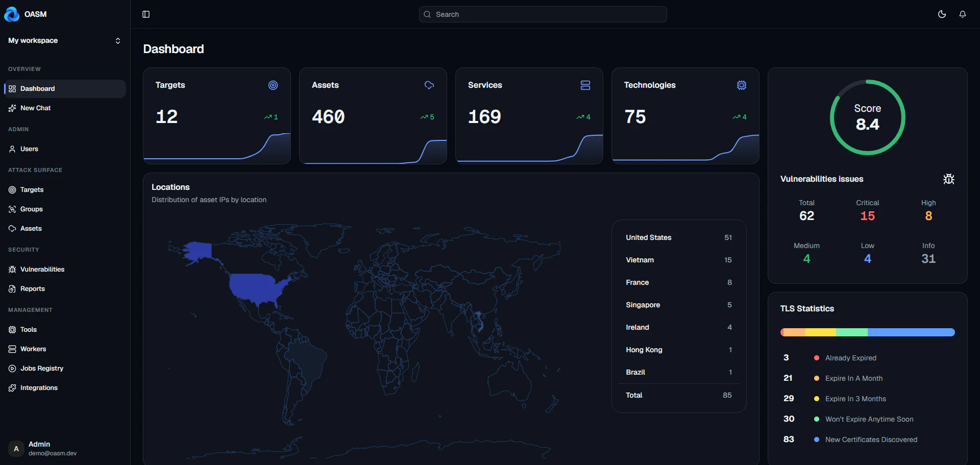Open the Jobs Registry page
The width and height of the screenshot is (980, 465).
point(65,369)
